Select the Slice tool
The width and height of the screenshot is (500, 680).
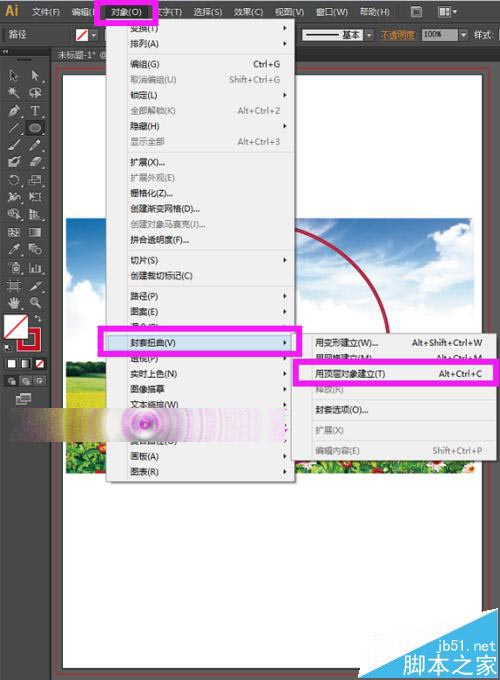(35, 286)
